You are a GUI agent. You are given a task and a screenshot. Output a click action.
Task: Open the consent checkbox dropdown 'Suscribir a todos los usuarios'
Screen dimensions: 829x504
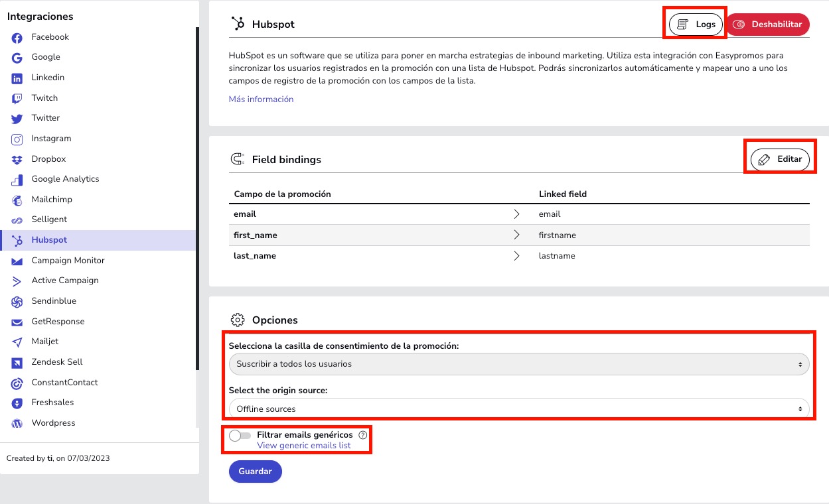coord(519,364)
